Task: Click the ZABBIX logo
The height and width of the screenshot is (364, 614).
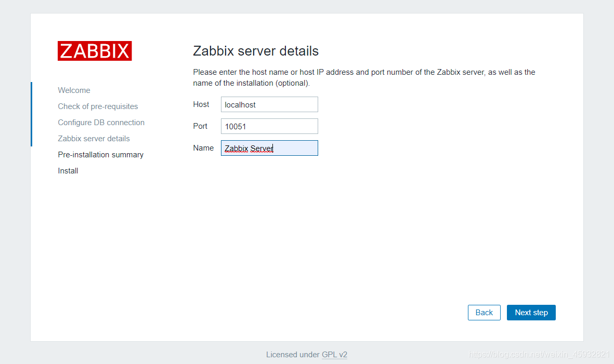Action: [x=95, y=51]
